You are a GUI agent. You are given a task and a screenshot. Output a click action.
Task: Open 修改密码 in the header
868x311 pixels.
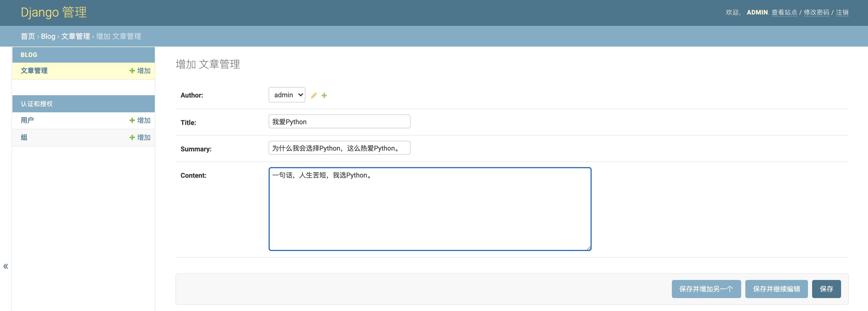(x=816, y=12)
